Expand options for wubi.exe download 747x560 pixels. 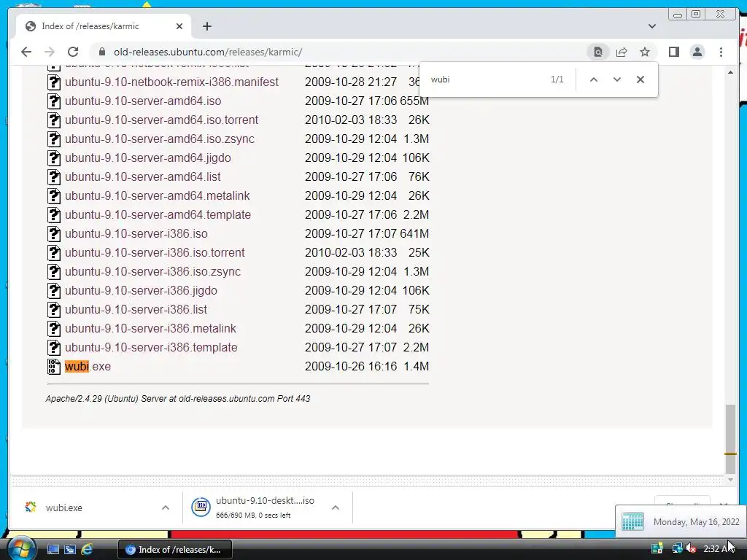[166, 507]
